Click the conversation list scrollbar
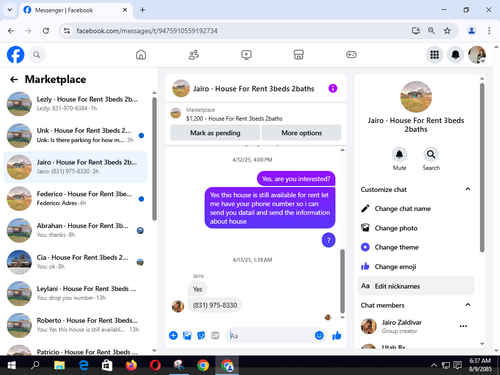The width and height of the screenshot is (500, 375). tap(154, 159)
